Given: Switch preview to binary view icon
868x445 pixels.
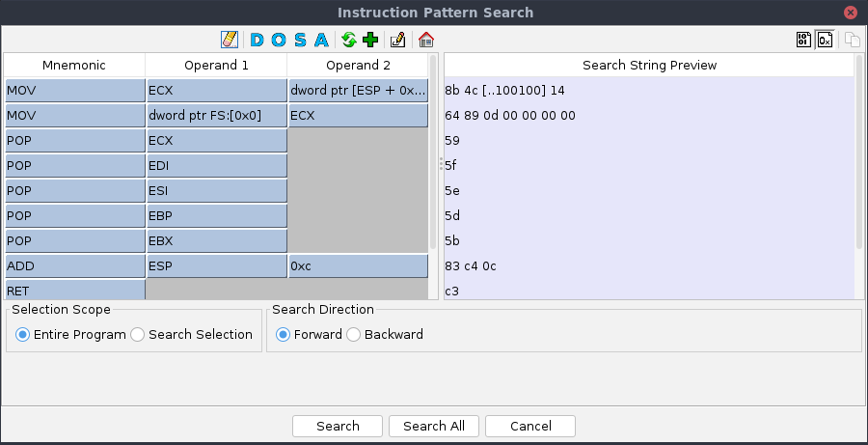Looking at the screenshot, I should point(804,40).
